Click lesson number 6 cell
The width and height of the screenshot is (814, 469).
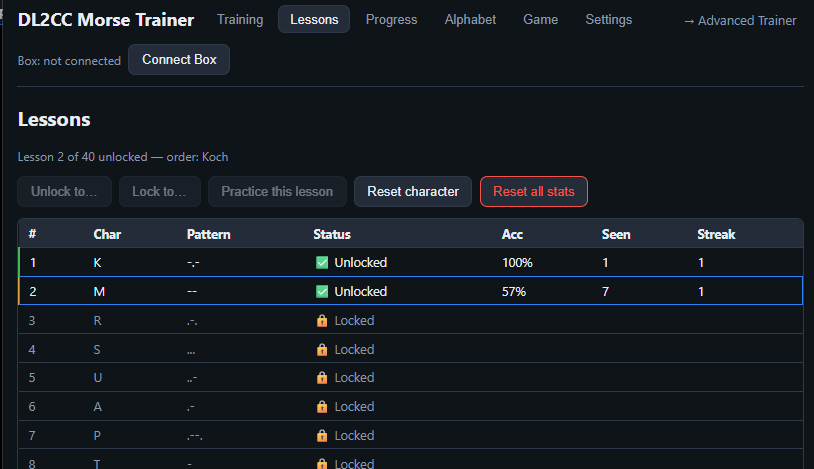(x=32, y=407)
